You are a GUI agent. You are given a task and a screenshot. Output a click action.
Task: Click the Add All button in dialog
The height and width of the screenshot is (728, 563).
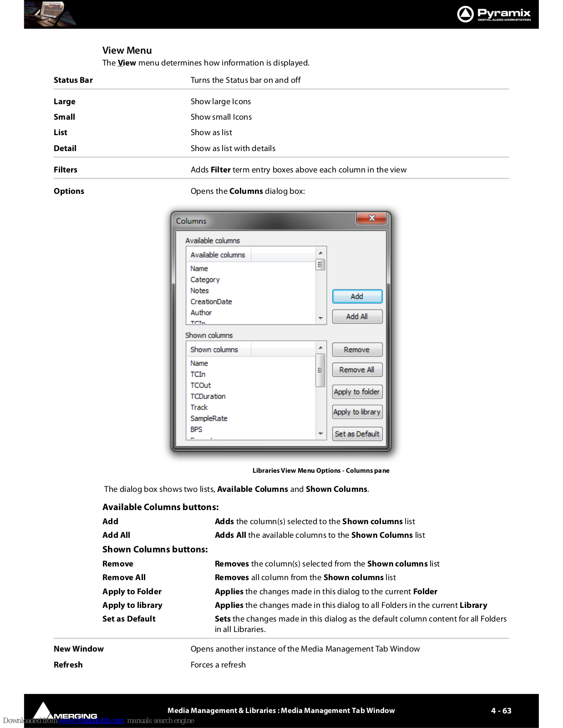coord(357,316)
